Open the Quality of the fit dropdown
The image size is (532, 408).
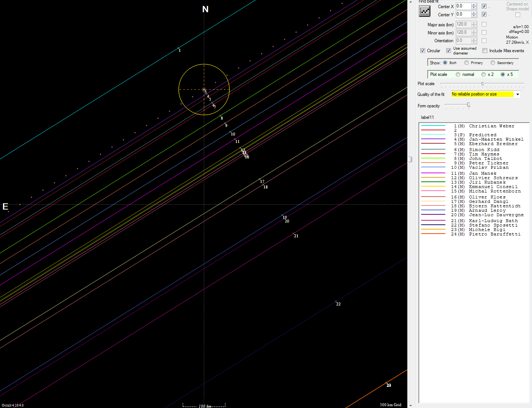point(518,94)
